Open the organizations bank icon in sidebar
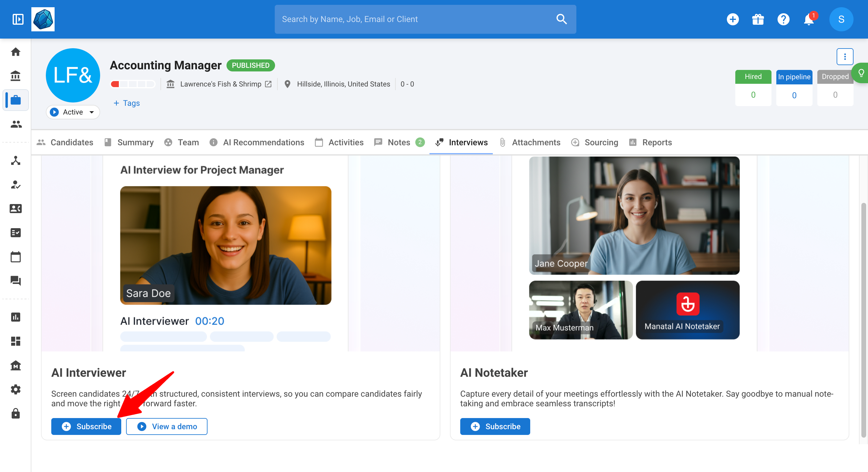Screen dimensions: 868x472 coord(15,76)
